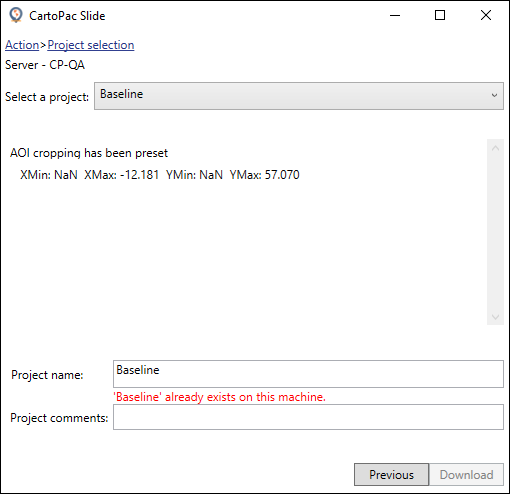Click the Server - CP-QA label
The width and height of the screenshot is (510, 494).
[45, 65]
